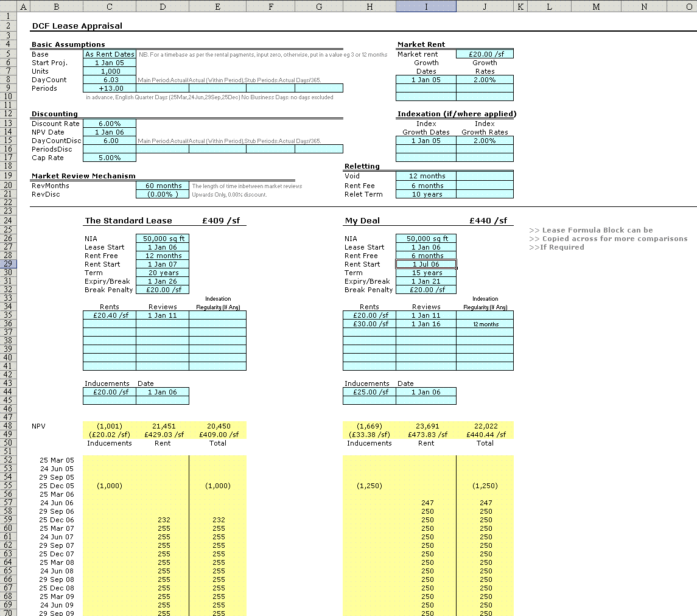Click the RevMonths cell showing 60 months
Screen dimensions: 697x616
point(163,186)
